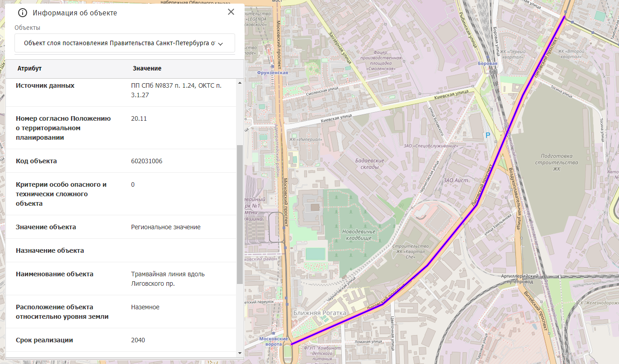Click the 'Новодевичье кладбище' label on the map
619x364 pixels.
pos(359,235)
